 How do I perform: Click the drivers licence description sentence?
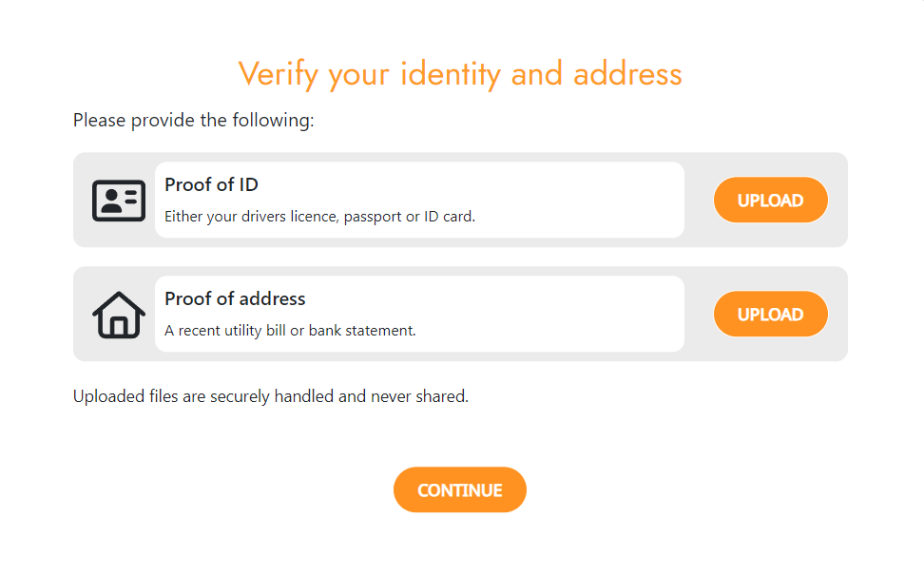[319, 217]
